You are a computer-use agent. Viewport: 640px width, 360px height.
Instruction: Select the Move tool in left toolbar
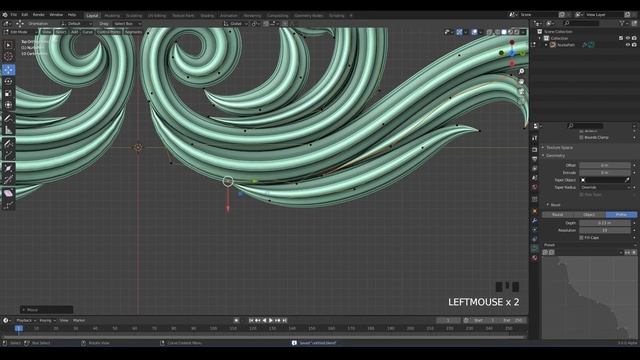[8, 70]
